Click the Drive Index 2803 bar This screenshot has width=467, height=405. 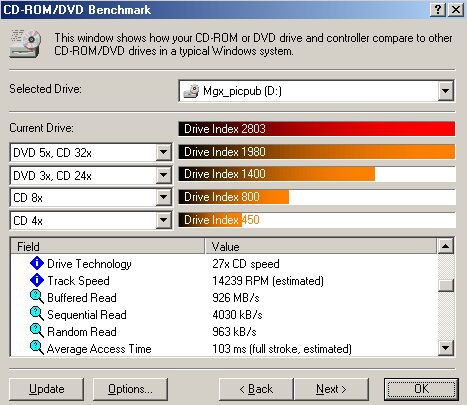tap(317, 129)
